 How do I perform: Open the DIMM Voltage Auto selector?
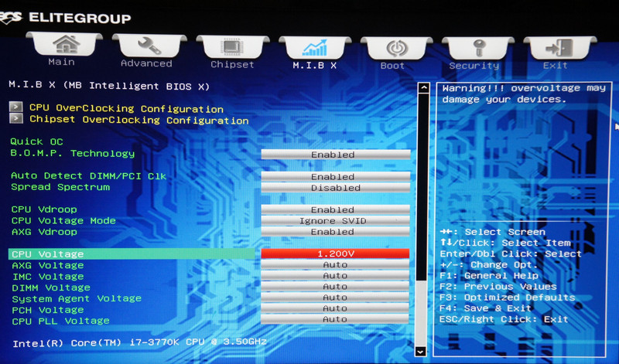coord(334,287)
